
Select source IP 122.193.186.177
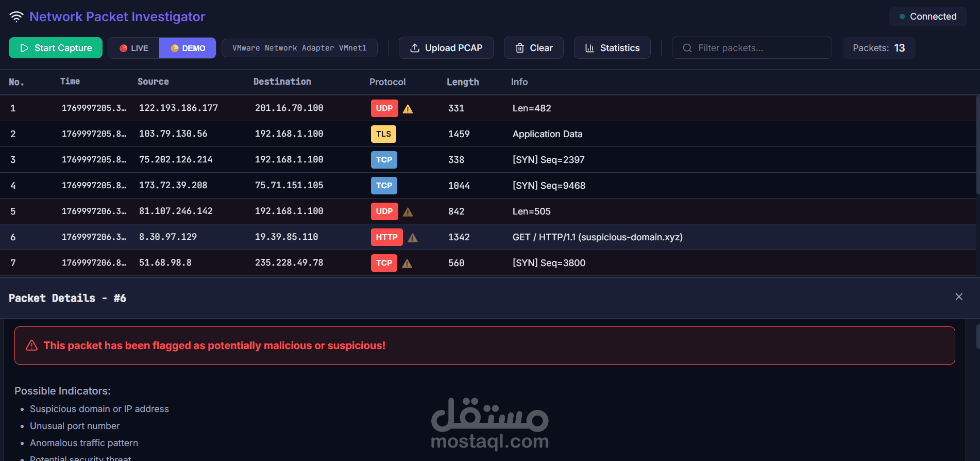(178, 108)
